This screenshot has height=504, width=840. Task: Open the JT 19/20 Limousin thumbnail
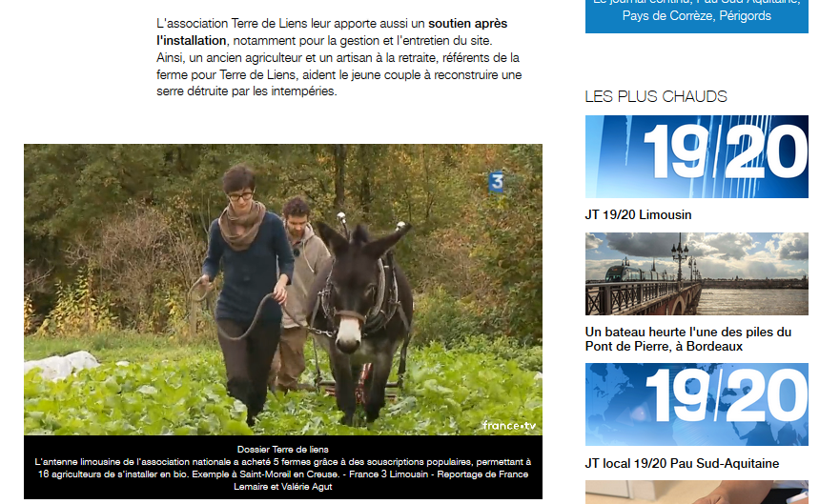tap(696, 157)
